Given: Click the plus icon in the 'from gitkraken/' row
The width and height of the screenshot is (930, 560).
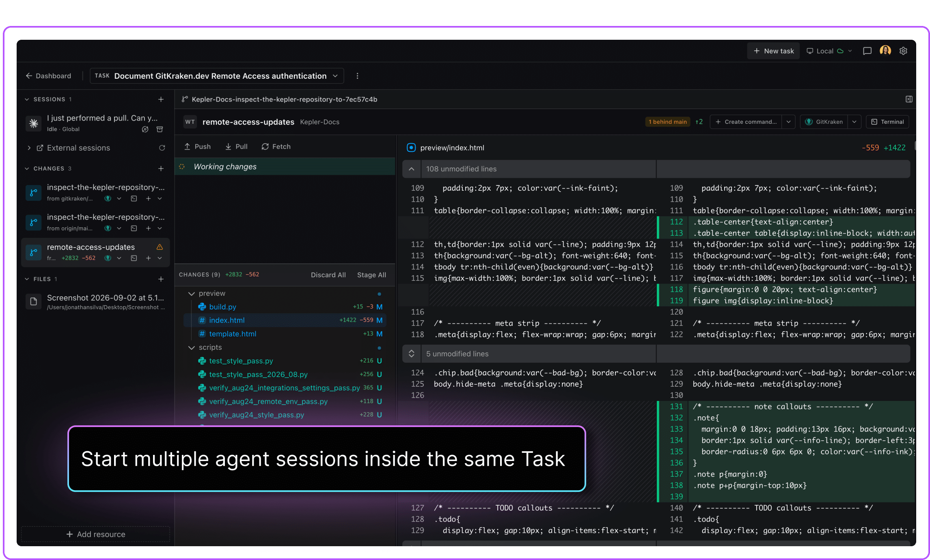Looking at the screenshot, I should click(148, 199).
